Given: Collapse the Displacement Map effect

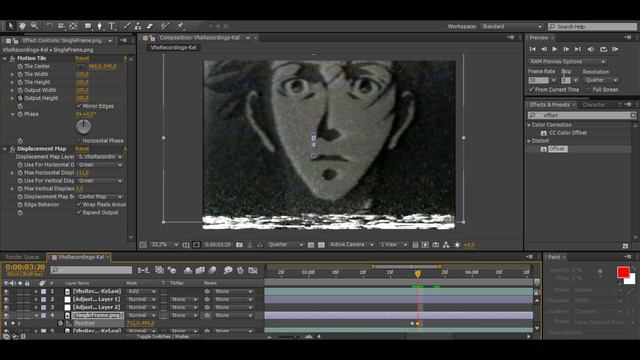Looking at the screenshot, I should tap(4, 149).
